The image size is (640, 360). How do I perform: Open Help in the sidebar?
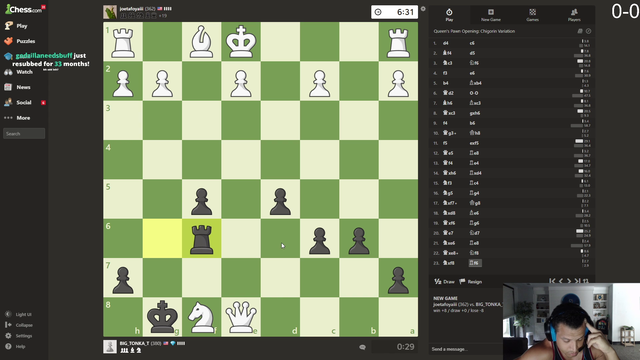[16, 346]
